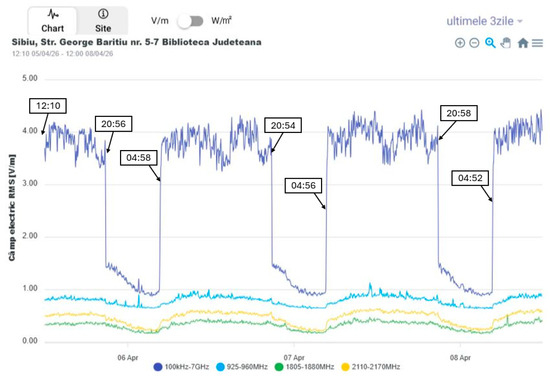Toggle the 925-960MHz legend entry
Image resolution: width=550 pixels, height=376 pixels.
tap(242, 367)
